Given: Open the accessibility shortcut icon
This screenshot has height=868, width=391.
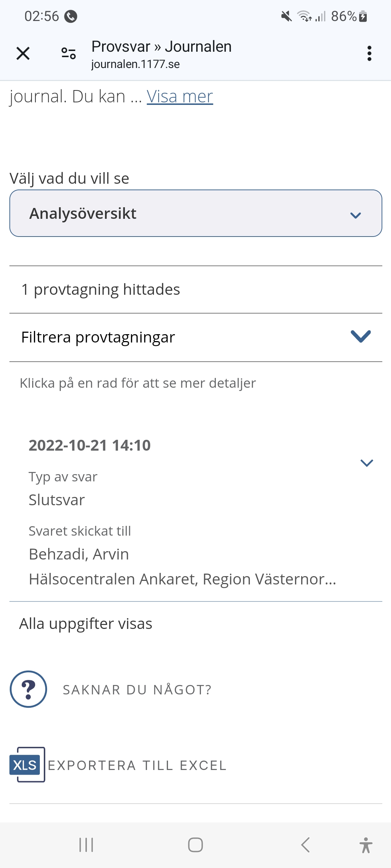Looking at the screenshot, I should tap(366, 845).
